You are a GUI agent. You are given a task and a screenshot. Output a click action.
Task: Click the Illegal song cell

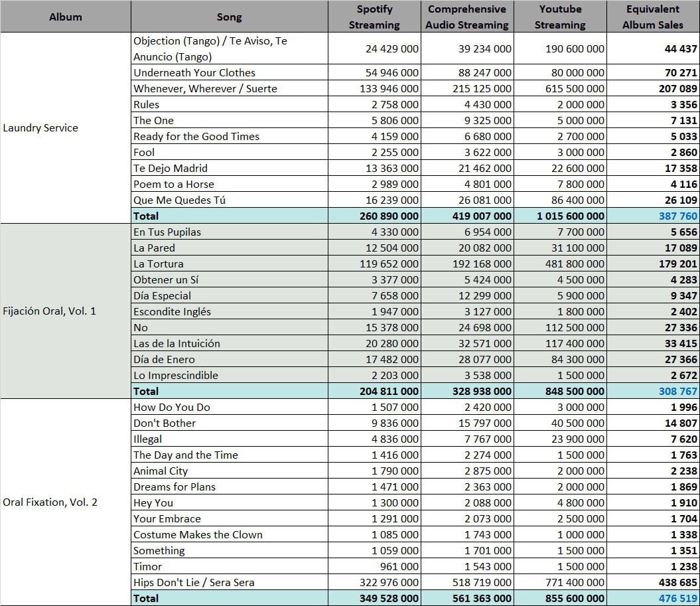tap(230, 439)
